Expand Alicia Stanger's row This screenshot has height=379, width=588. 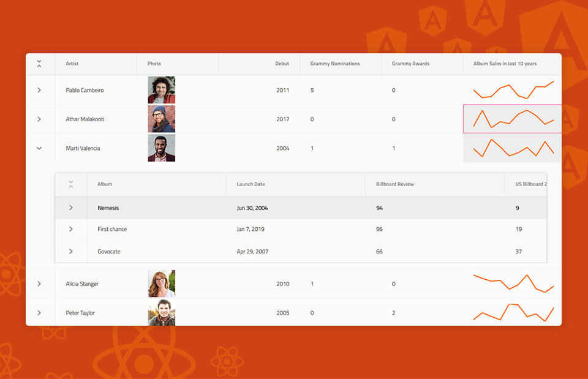pos(39,283)
